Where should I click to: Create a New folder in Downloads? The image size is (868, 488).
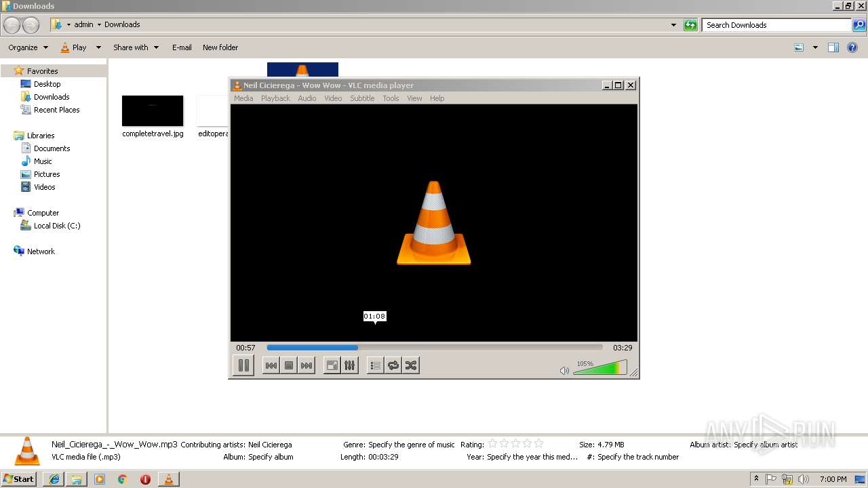click(220, 47)
